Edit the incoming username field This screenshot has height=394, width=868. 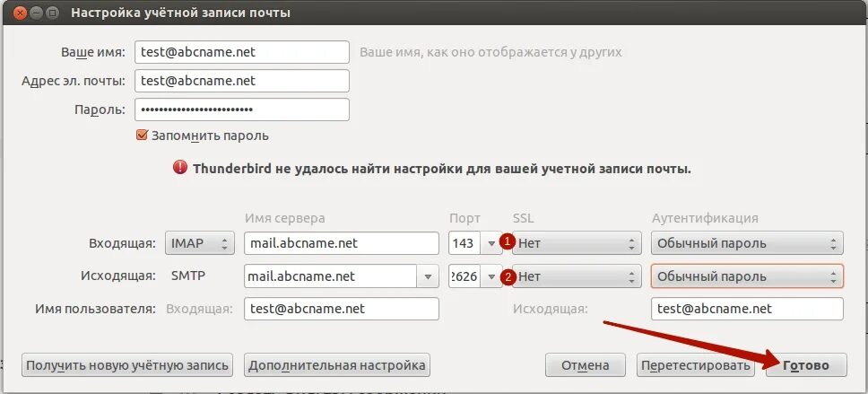342,309
